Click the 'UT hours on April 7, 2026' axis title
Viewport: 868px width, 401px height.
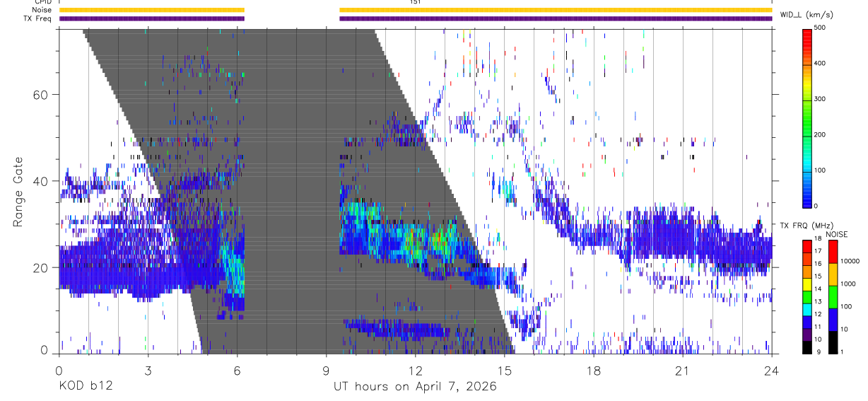point(415,387)
